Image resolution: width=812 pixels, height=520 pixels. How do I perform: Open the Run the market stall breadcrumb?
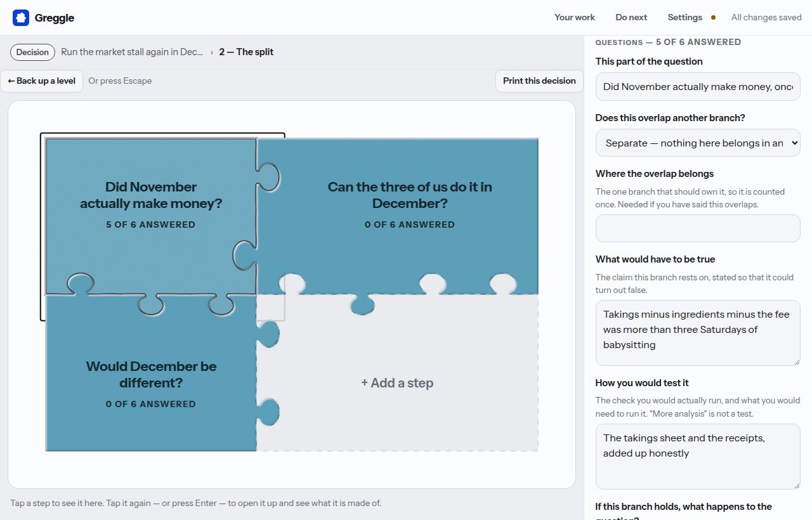[x=132, y=52]
